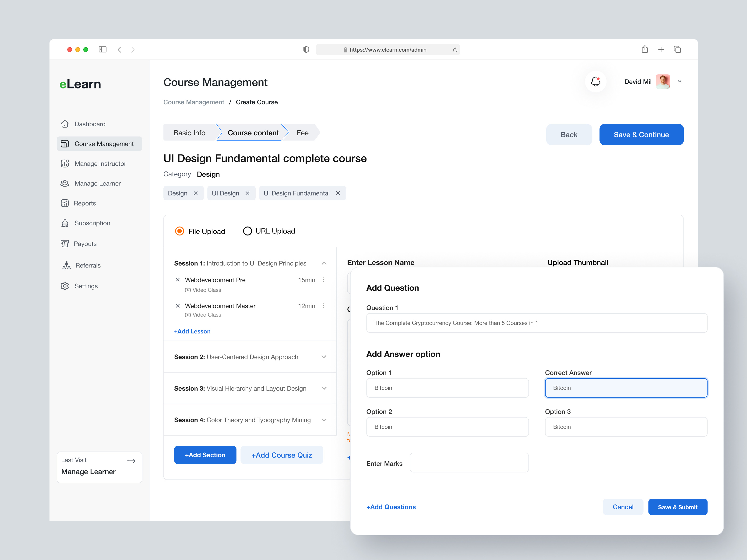This screenshot has width=747, height=560.
Task: Click the Enter Marks input field
Action: point(469,463)
